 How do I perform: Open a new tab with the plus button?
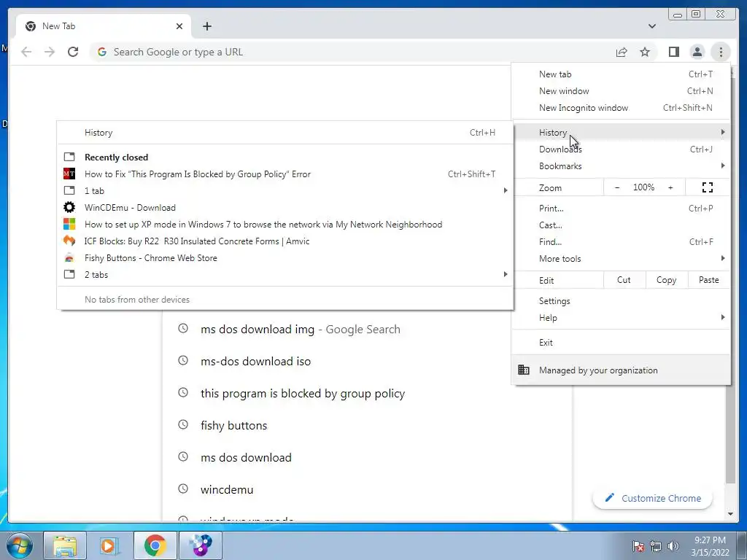(x=206, y=26)
